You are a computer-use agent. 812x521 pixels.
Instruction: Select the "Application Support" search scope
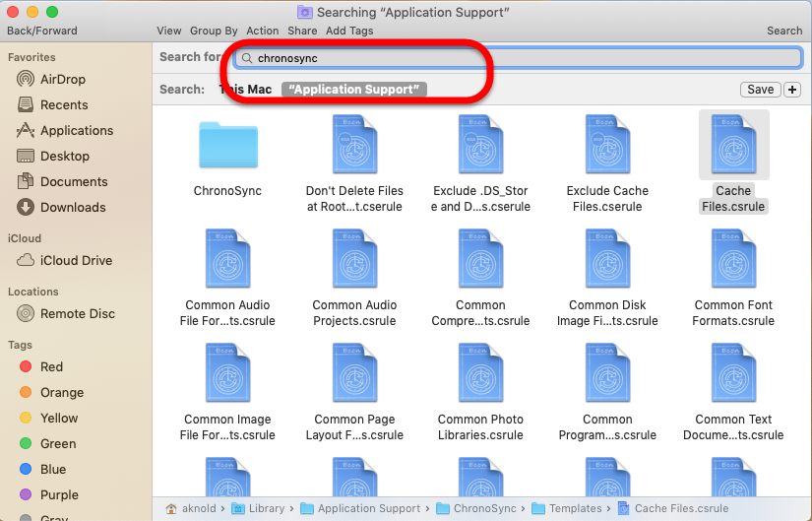[353, 90]
